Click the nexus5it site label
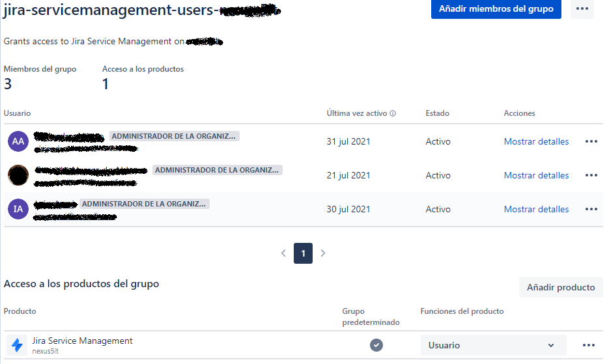The image size is (609, 364). pyautogui.click(x=45, y=351)
